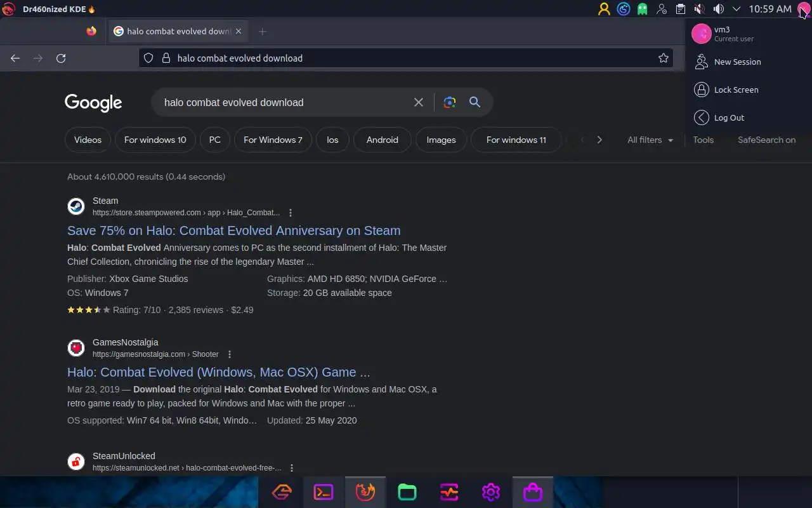Screen dimensions: 812x508
Task: Clear the Google search box
Action: [x=419, y=102]
